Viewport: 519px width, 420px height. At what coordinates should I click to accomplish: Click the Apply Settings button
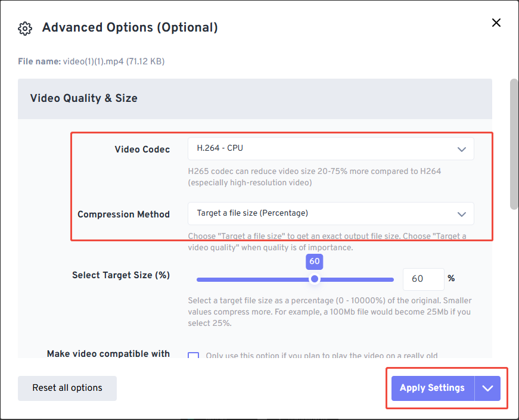tap(432, 388)
